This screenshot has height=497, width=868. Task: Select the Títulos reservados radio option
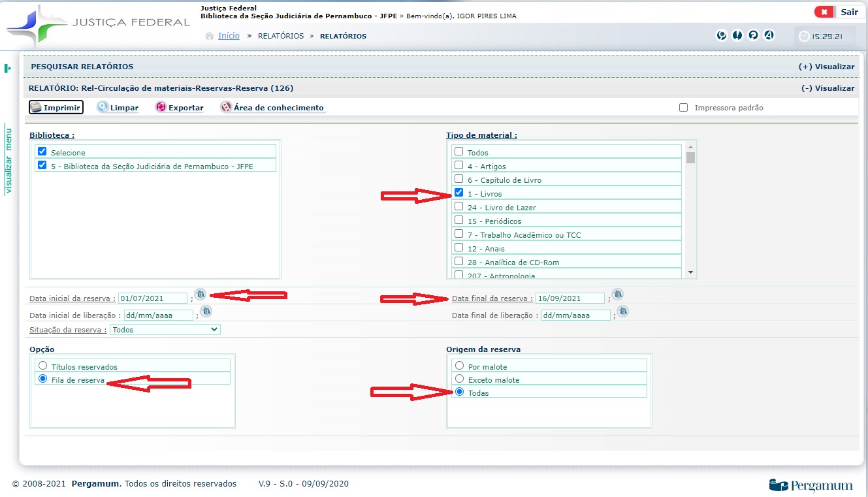(x=43, y=366)
